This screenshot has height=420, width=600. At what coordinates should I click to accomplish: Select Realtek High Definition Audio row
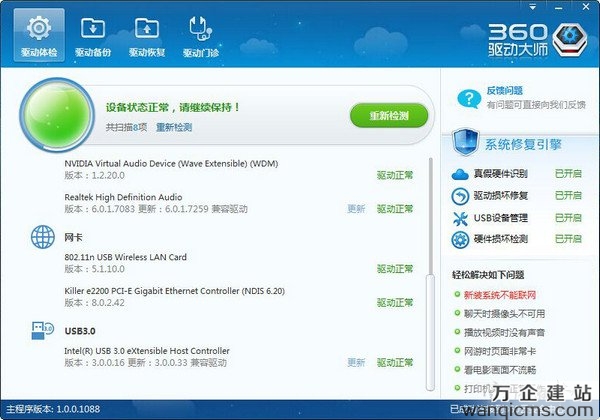click(x=239, y=203)
